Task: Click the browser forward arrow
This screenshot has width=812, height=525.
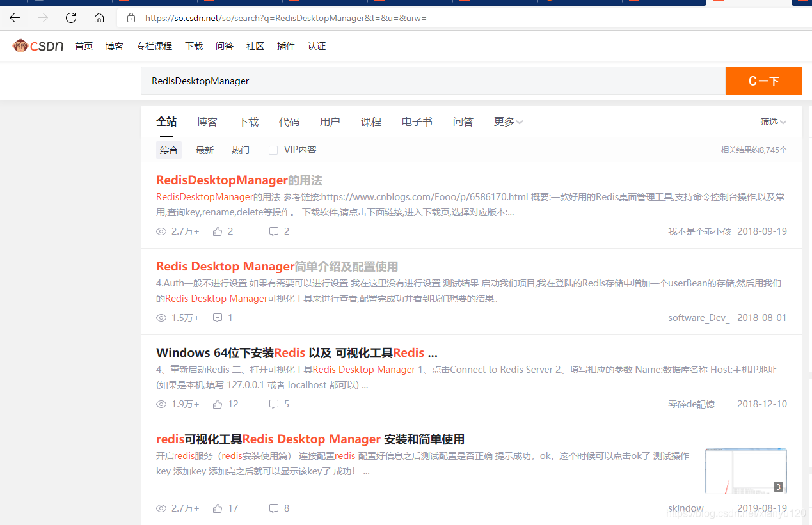Action: [43, 18]
